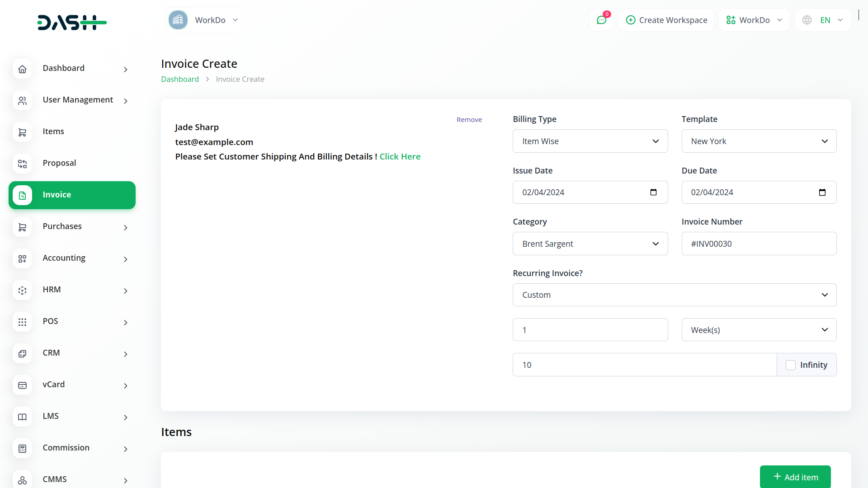Open the Invoice menu item
The height and width of the screenshot is (488, 868).
(x=72, y=195)
